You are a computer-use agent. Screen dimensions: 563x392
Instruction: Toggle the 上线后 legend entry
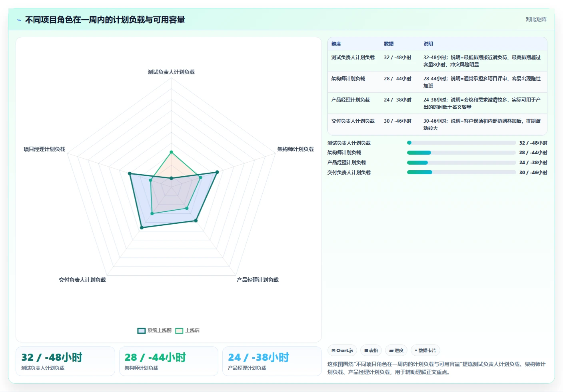point(188,330)
